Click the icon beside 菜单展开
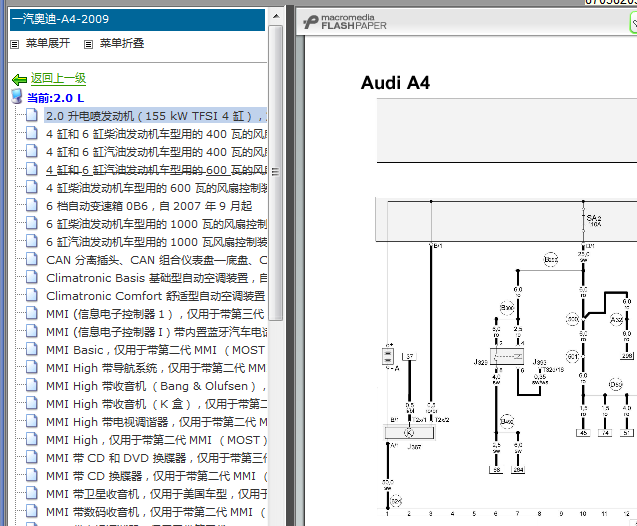 coord(15,44)
